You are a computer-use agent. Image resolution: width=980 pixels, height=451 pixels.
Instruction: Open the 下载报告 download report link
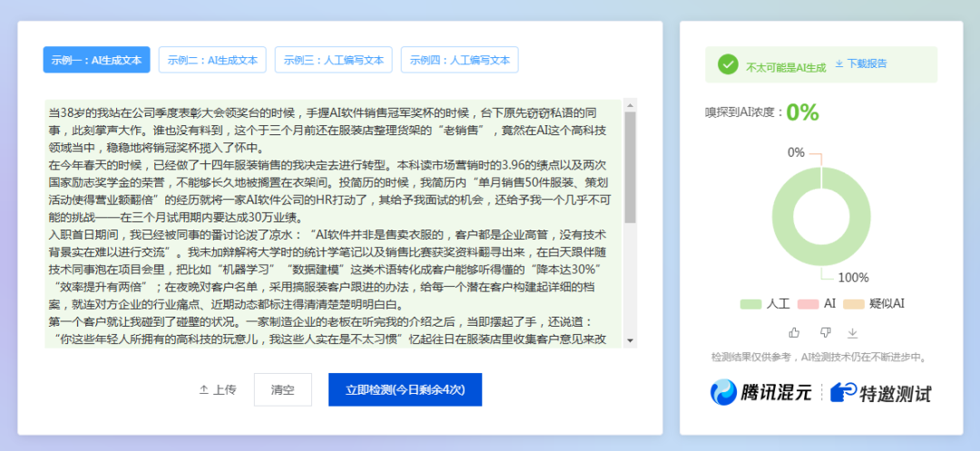[867, 64]
